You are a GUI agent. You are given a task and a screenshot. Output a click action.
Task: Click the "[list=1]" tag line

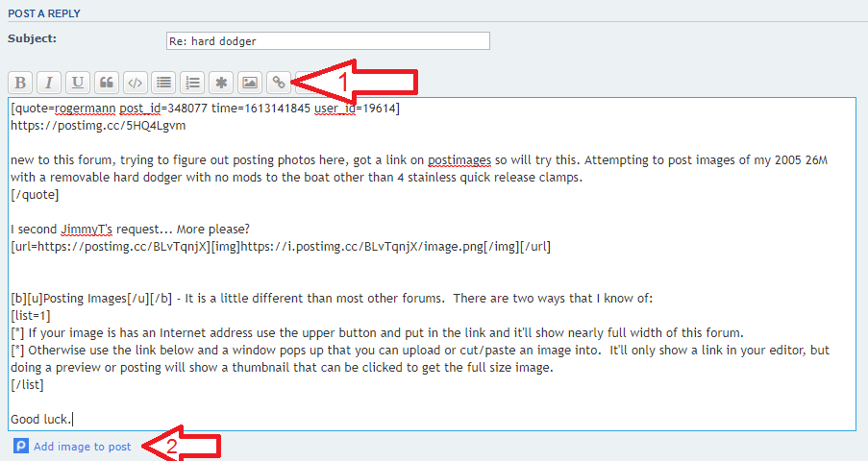click(x=31, y=316)
